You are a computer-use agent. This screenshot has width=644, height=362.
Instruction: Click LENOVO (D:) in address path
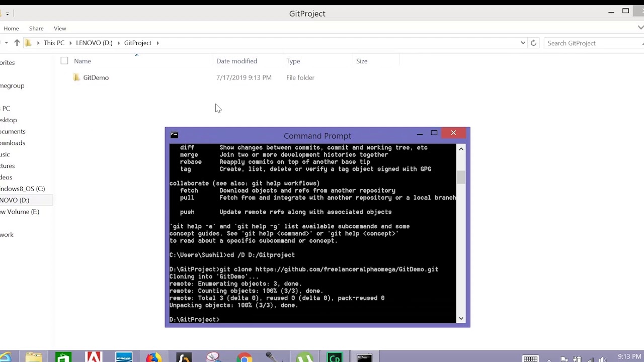[94, 43]
